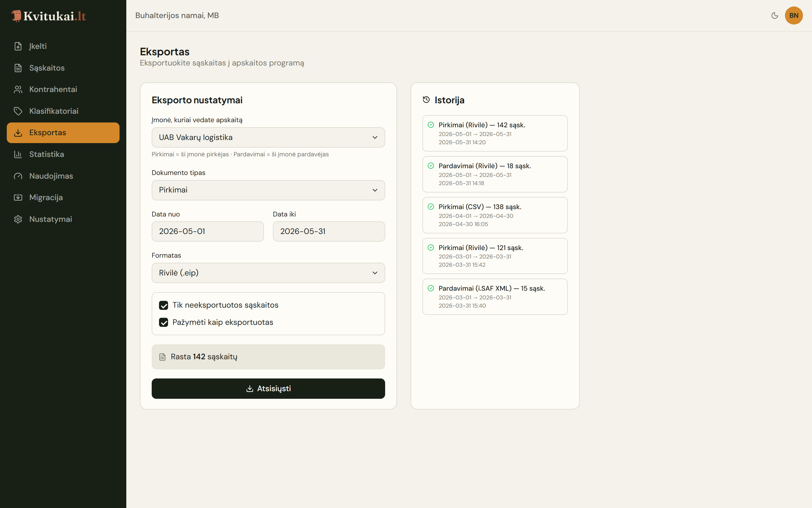Viewport: 812px width, 508px height.
Task: Navigate to Kontrahentai
Action: [63, 89]
